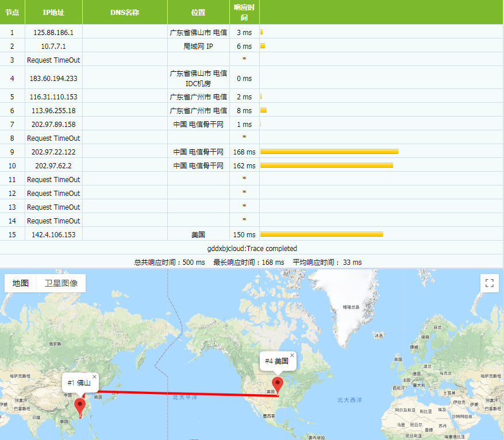Screen dimensions: 504x440
Task: Close the #1 佛山 popup
Action: (x=95, y=377)
